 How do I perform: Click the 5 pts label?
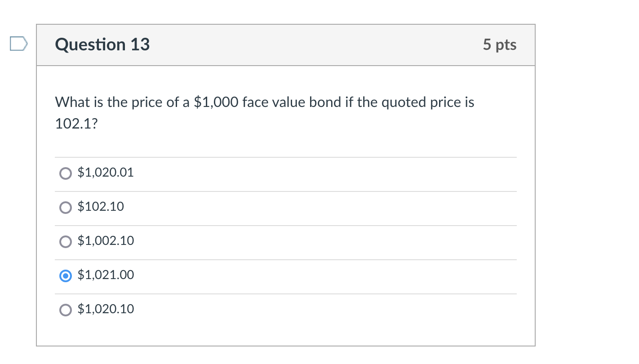click(500, 44)
